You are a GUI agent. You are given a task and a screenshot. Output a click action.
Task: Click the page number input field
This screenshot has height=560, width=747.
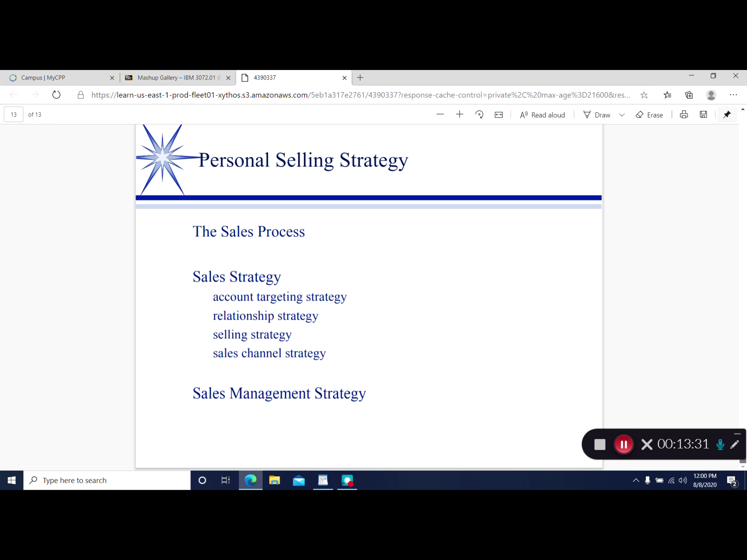13,114
